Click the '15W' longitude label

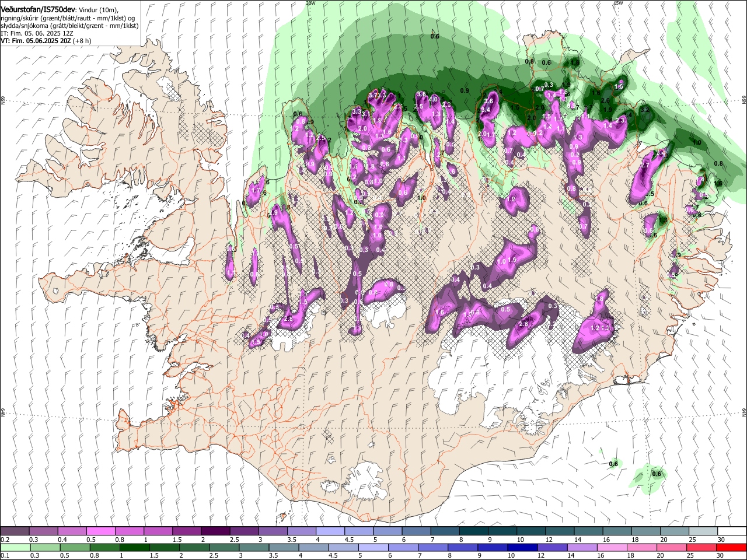point(618,3)
